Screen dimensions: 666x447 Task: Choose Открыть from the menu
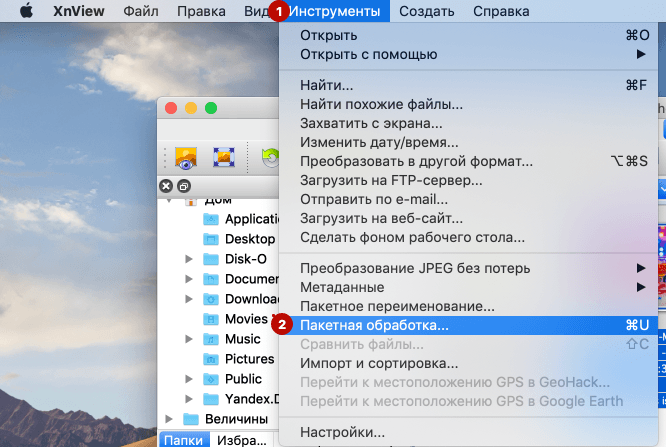point(468,35)
